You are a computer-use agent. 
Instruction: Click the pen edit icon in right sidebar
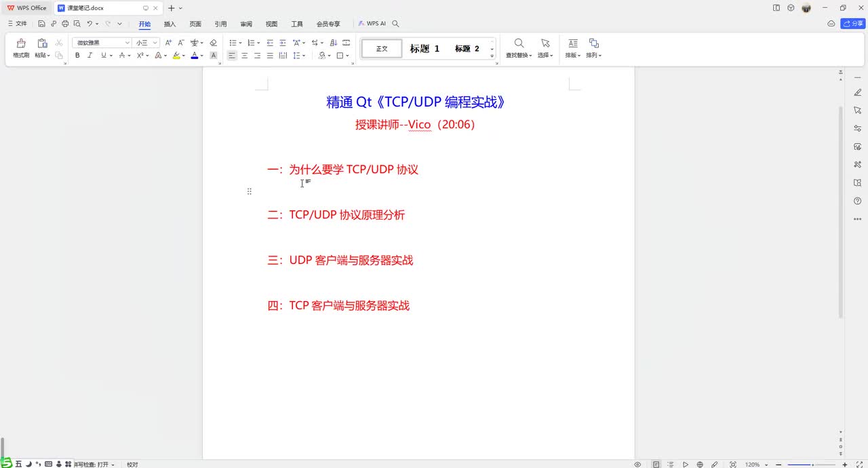[857, 92]
